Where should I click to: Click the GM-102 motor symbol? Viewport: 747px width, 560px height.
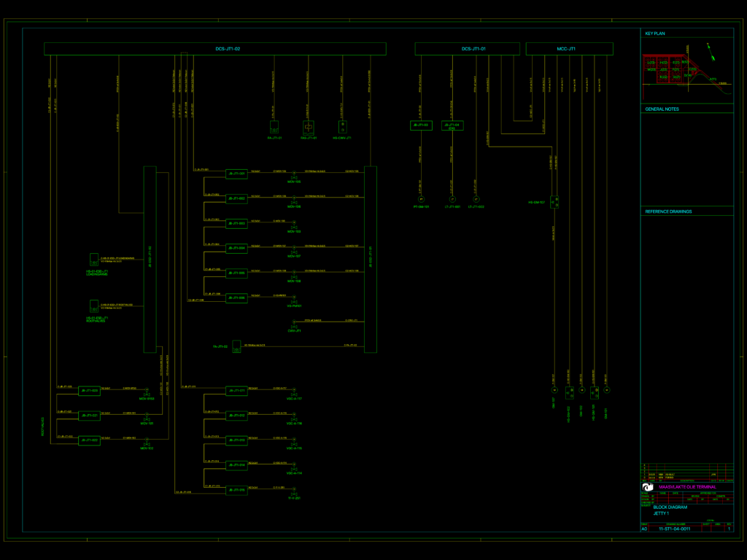581,390
